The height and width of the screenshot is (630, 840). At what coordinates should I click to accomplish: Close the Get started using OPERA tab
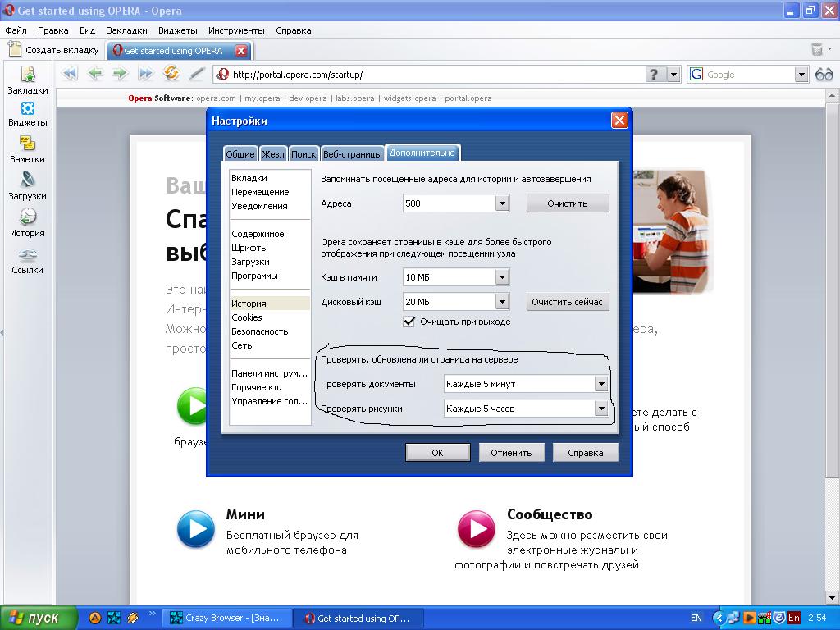coord(241,51)
